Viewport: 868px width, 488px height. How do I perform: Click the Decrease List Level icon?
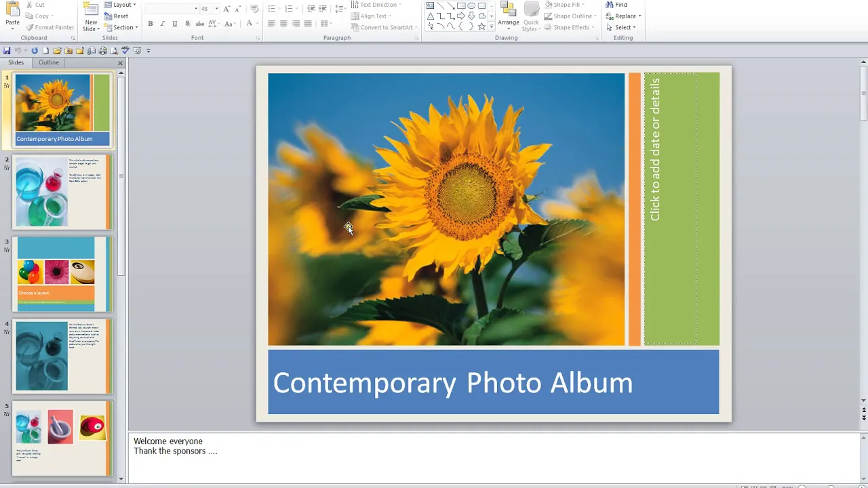[x=311, y=8]
